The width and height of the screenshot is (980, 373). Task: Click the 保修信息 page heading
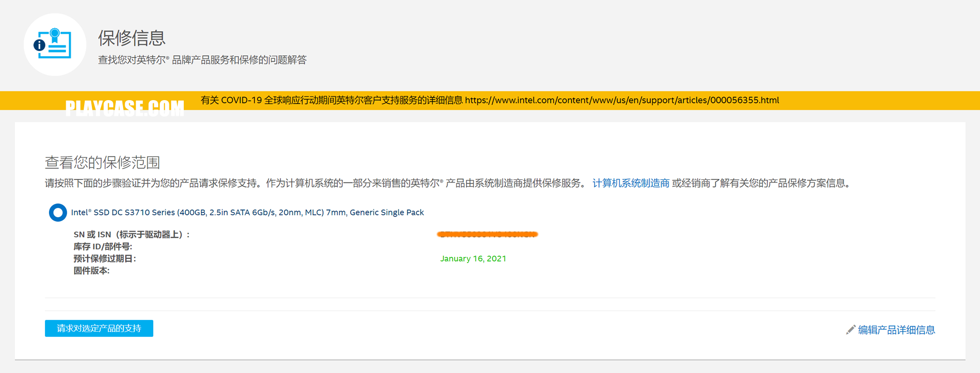(132, 38)
